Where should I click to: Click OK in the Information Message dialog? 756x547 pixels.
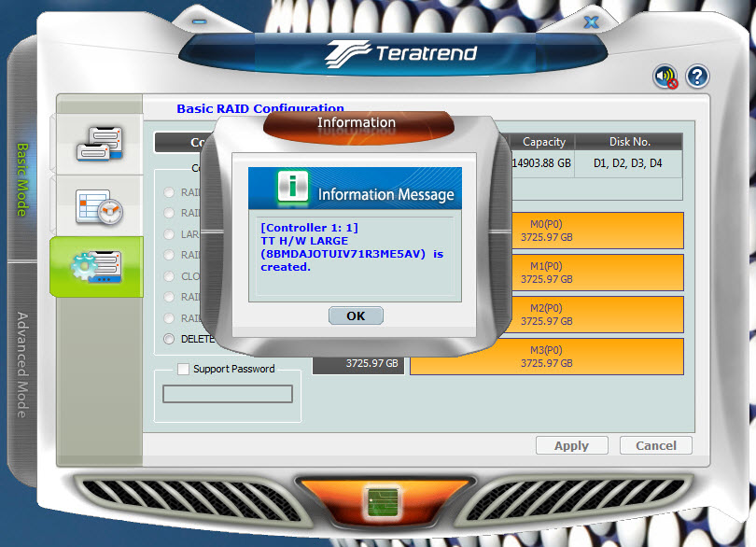pyautogui.click(x=356, y=316)
